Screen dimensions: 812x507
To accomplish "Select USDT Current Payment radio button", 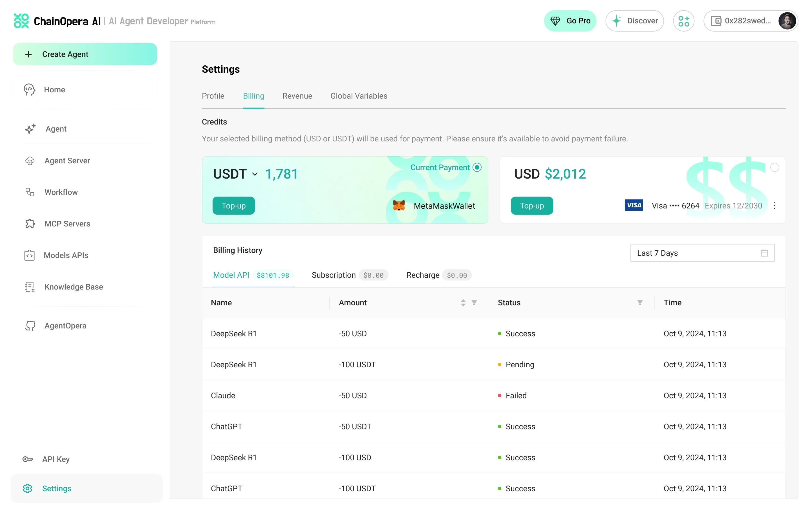I will click(x=477, y=167).
